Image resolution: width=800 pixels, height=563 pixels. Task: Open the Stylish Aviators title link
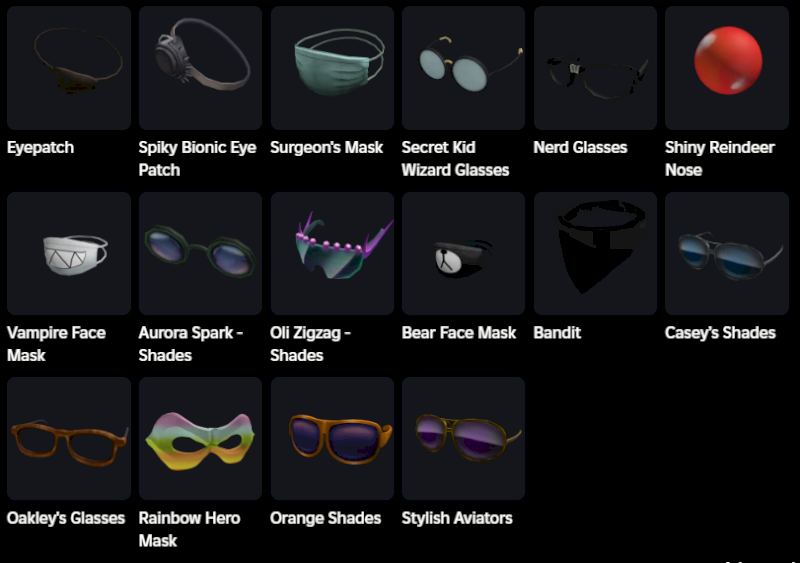[x=457, y=518]
